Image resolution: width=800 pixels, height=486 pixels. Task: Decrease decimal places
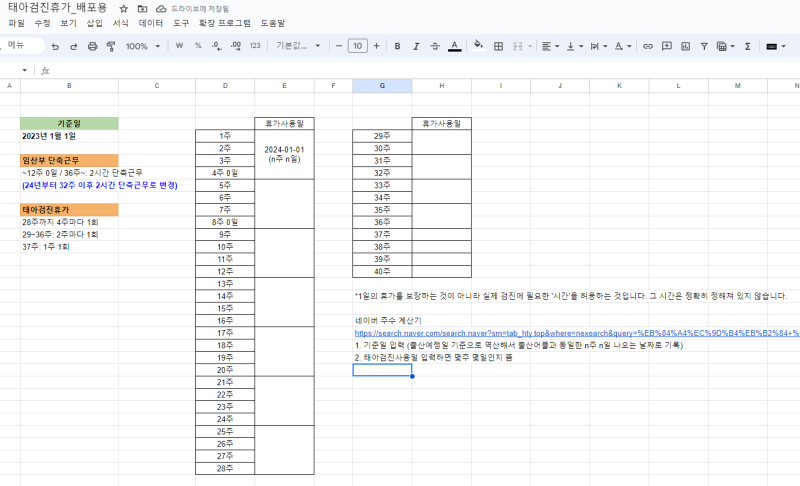[217, 46]
